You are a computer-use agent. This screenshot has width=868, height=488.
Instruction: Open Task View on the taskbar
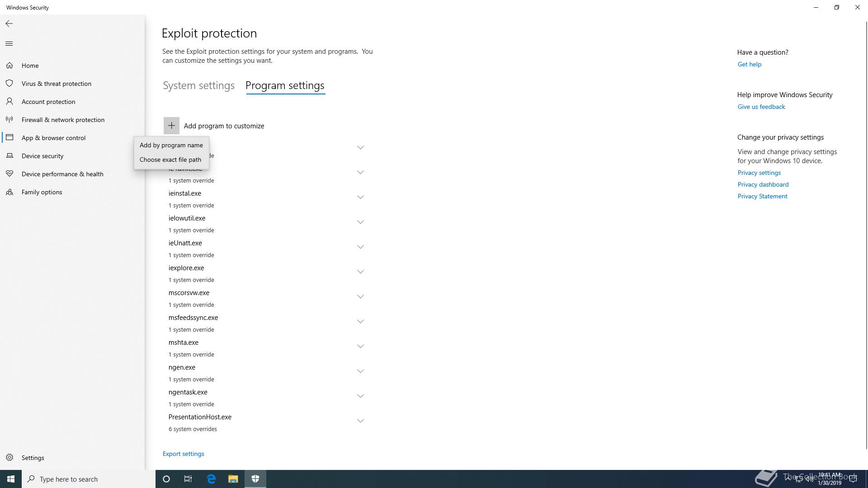pyautogui.click(x=188, y=479)
